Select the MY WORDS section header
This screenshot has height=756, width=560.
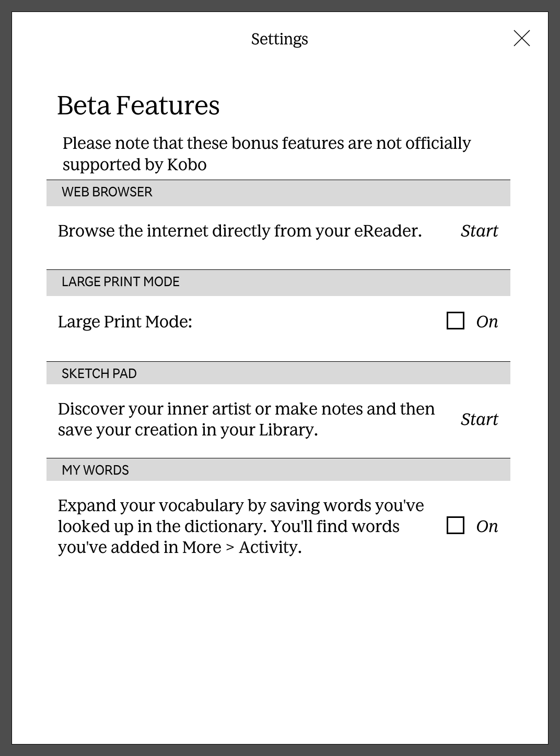[x=278, y=469]
